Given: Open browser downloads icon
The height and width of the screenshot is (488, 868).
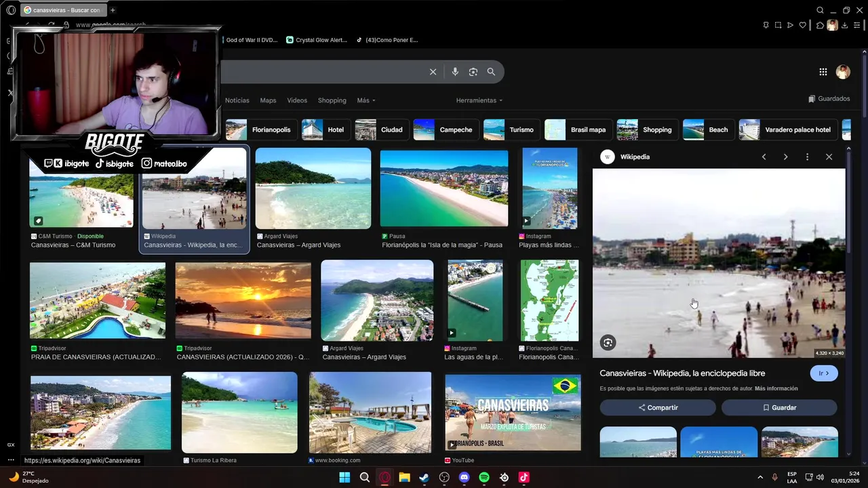Looking at the screenshot, I should coord(845,25).
